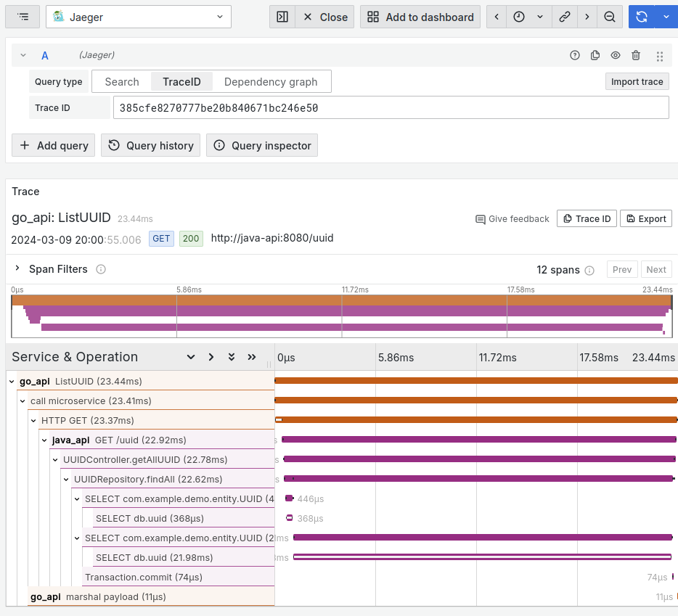Viewport: 678px width, 616px height.
Task: Grab query A drag handle
Action: pos(659,56)
